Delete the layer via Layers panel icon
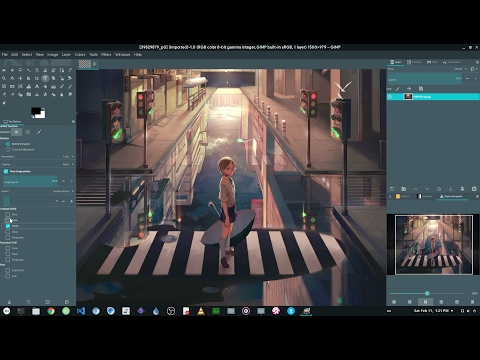 (x=474, y=189)
